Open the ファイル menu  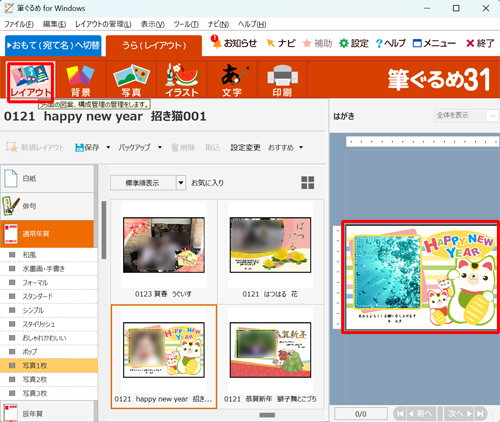(19, 24)
